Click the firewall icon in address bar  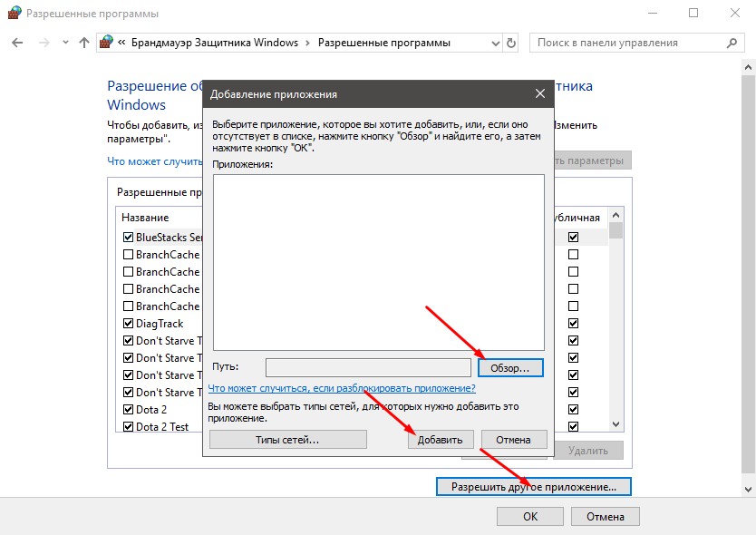106,43
